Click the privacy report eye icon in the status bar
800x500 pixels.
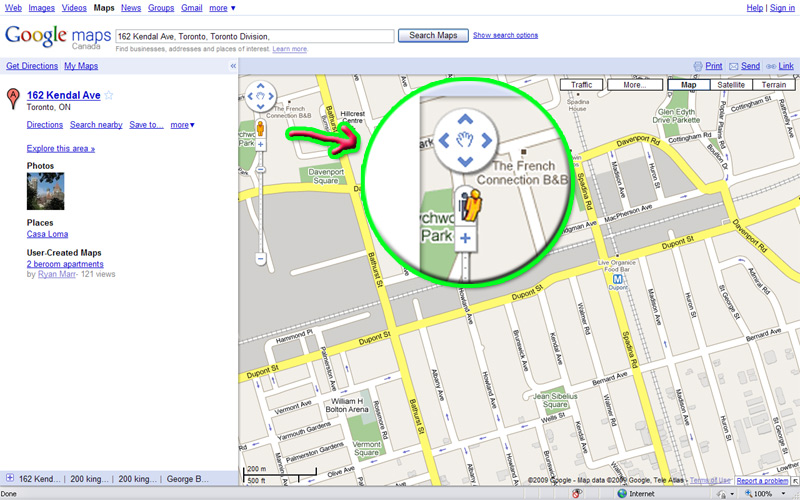577,493
